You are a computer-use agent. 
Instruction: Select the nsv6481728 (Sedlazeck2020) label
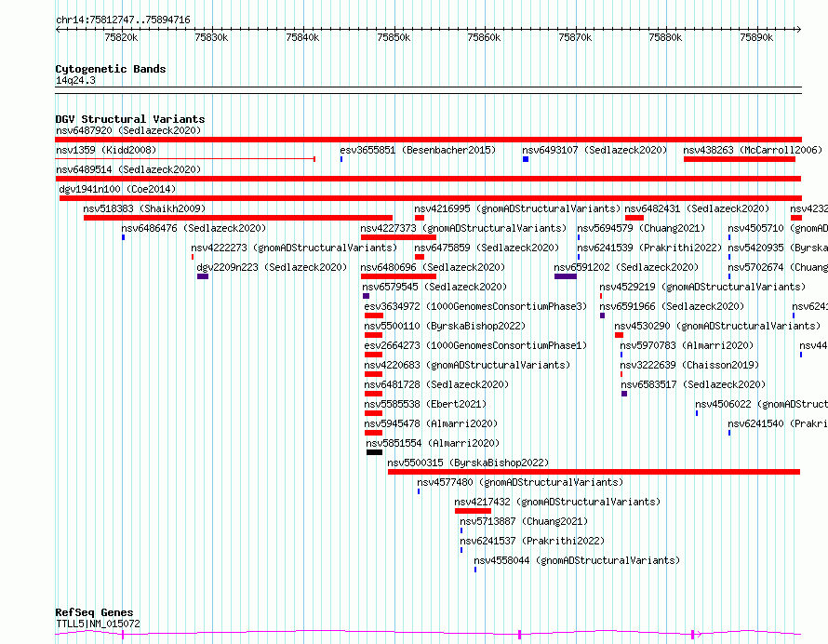pyautogui.click(x=436, y=384)
